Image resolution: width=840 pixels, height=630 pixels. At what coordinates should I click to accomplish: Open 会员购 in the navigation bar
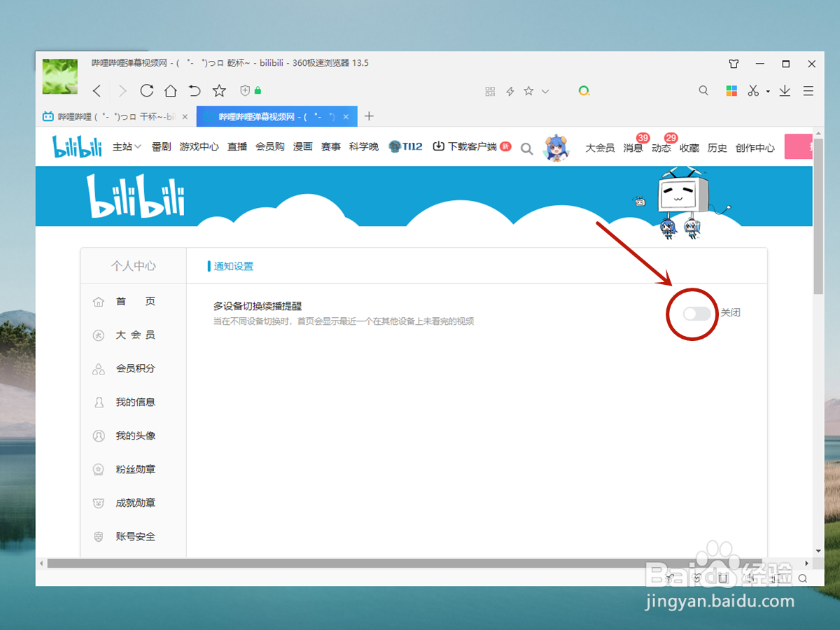[x=270, y=147]
